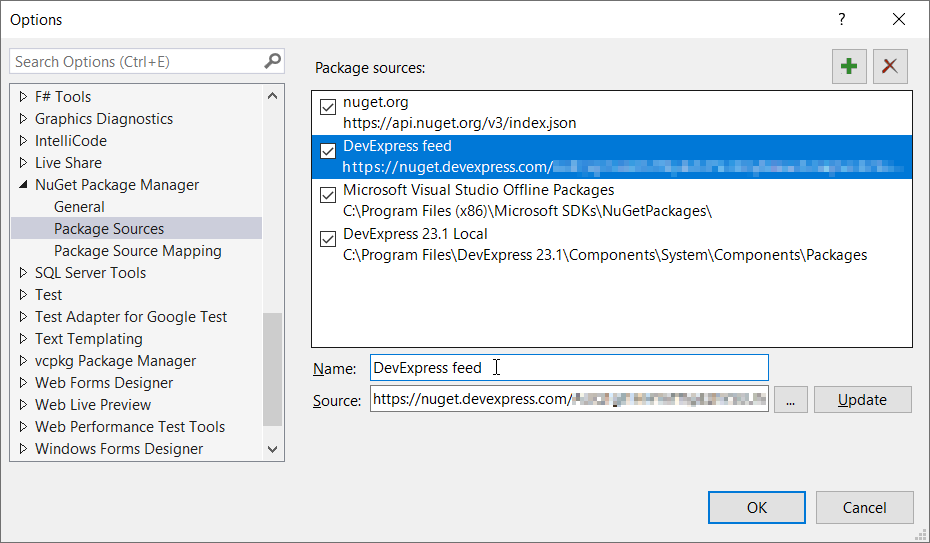Click the Graphics Diagnostics label
The image size is (930, 543).
click(x=104, y=119)
